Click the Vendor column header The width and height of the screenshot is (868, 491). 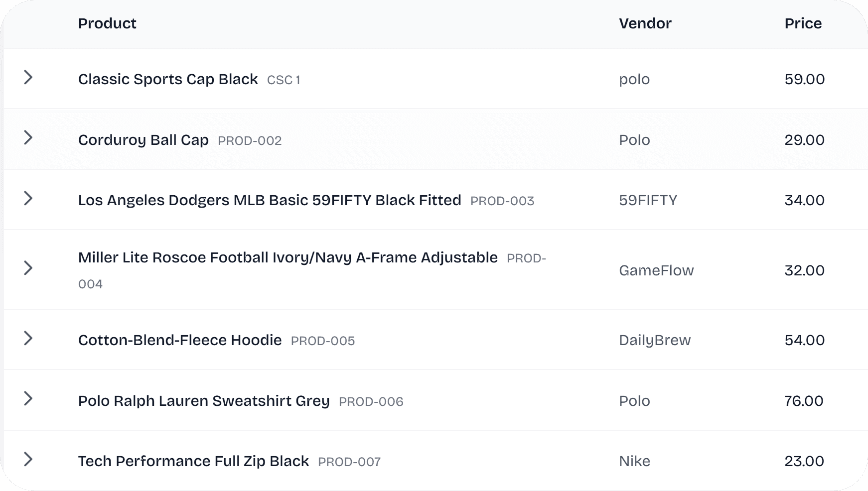[645, 23]
